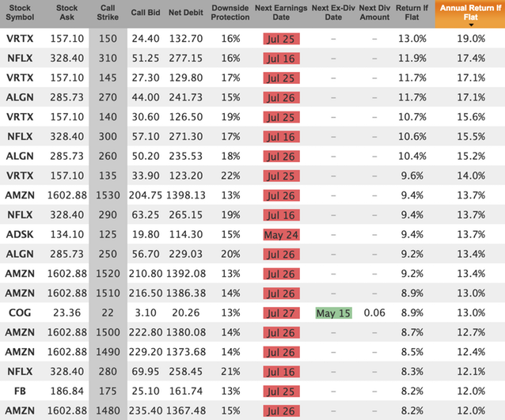Click the 1500 call strike for AMZN

click(108, 332)
